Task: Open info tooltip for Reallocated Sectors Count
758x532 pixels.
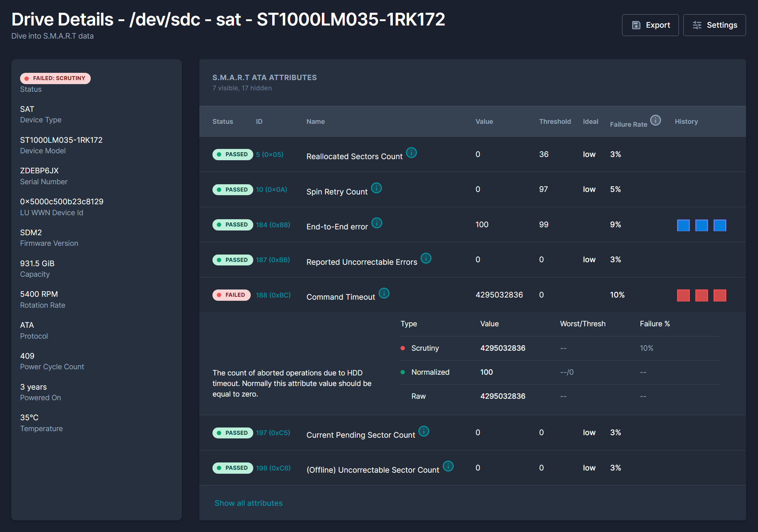Action: click(411, 153)
